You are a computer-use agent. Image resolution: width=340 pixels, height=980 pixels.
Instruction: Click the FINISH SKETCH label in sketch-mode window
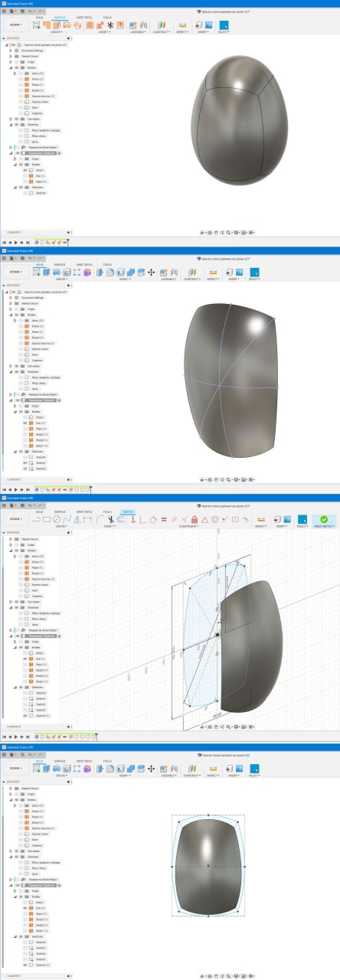(324, 526)
